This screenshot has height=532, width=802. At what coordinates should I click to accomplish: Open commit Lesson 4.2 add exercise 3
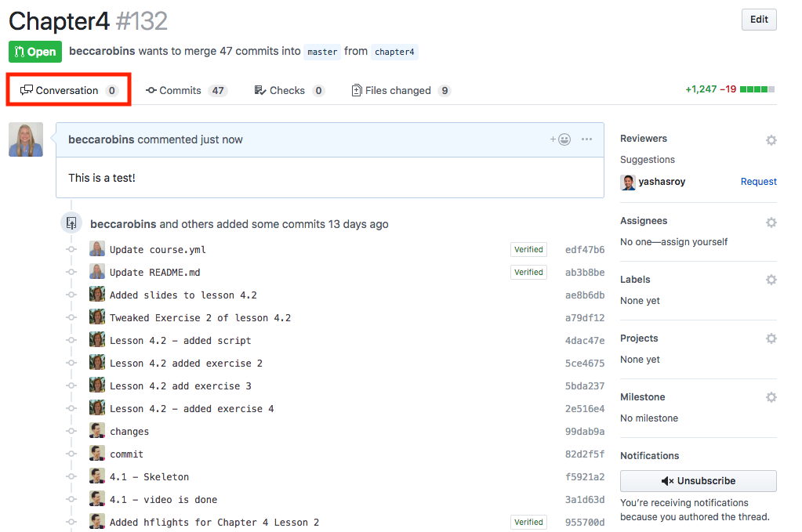(x=180, y=386)
